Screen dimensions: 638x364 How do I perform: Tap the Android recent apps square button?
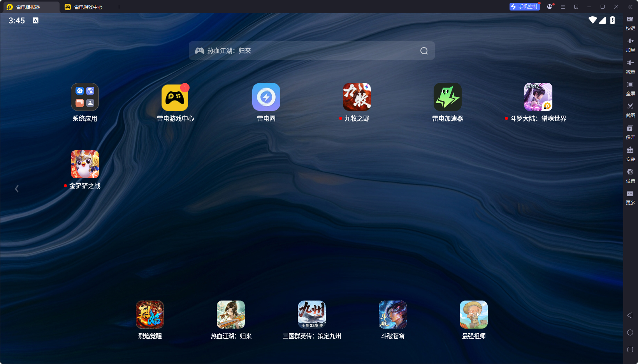click(630, 350)
